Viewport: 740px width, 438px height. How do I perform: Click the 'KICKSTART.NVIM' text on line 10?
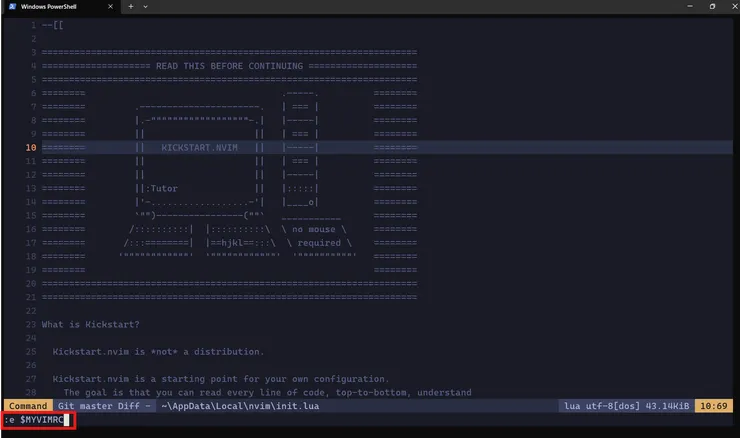pyautogui.click(x=199, y=148)
